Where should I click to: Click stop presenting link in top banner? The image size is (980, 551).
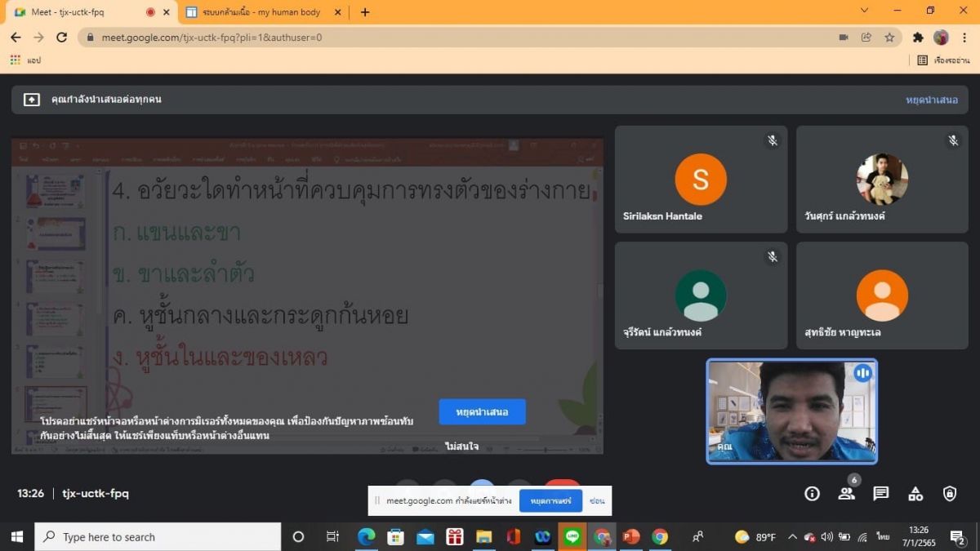click(x=931, y=100)
